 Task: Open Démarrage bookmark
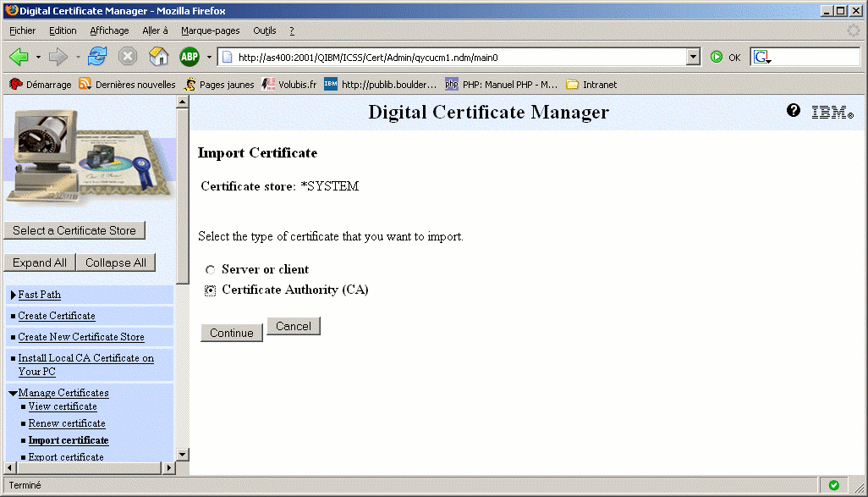pos(41,84)
